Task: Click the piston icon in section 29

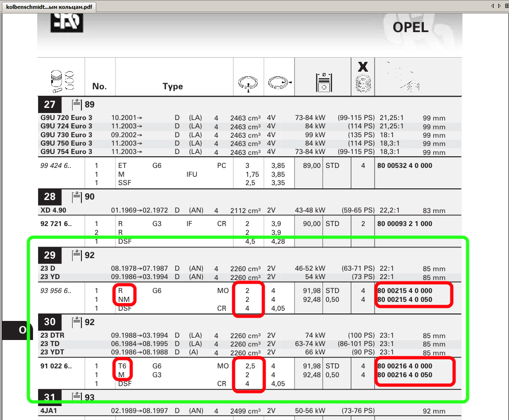Action: pos(77,255)
